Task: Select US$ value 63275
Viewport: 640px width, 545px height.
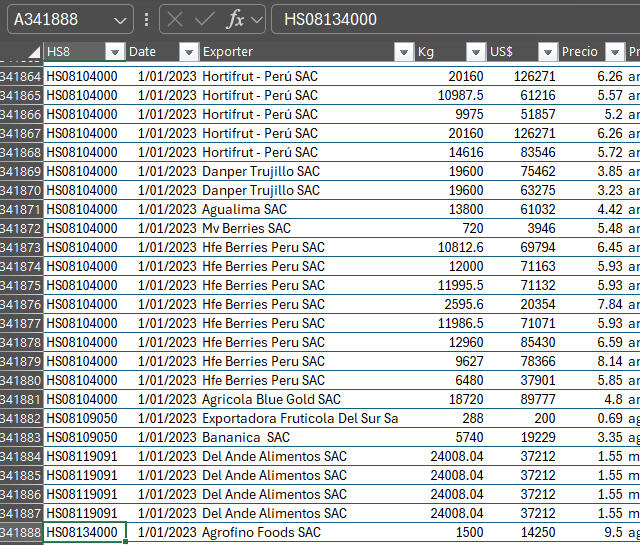Action: point(522,190)
